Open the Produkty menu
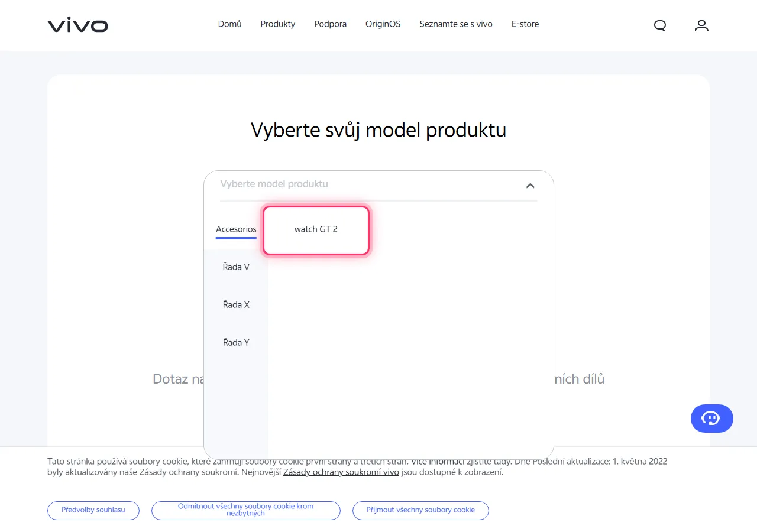Viewport: 757px width, 532px height. [278, 24]
